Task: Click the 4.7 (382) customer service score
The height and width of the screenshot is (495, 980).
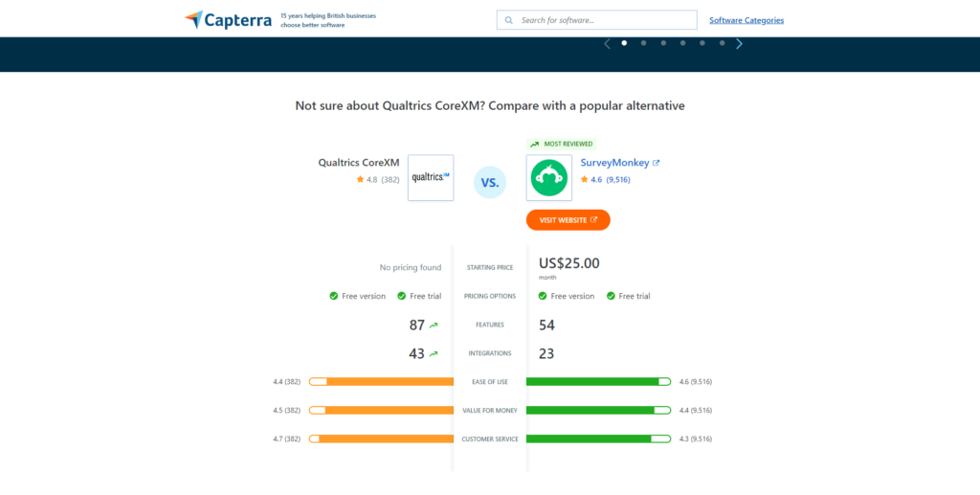Action: 287,439
